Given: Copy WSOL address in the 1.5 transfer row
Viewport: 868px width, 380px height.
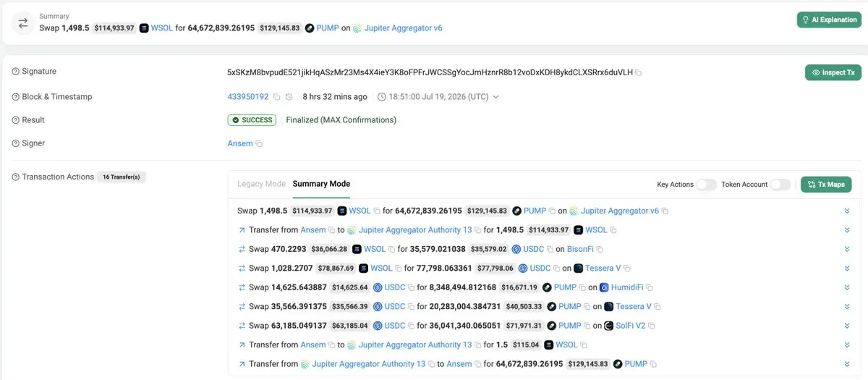Looking at the screenshot, I should 584,345.
